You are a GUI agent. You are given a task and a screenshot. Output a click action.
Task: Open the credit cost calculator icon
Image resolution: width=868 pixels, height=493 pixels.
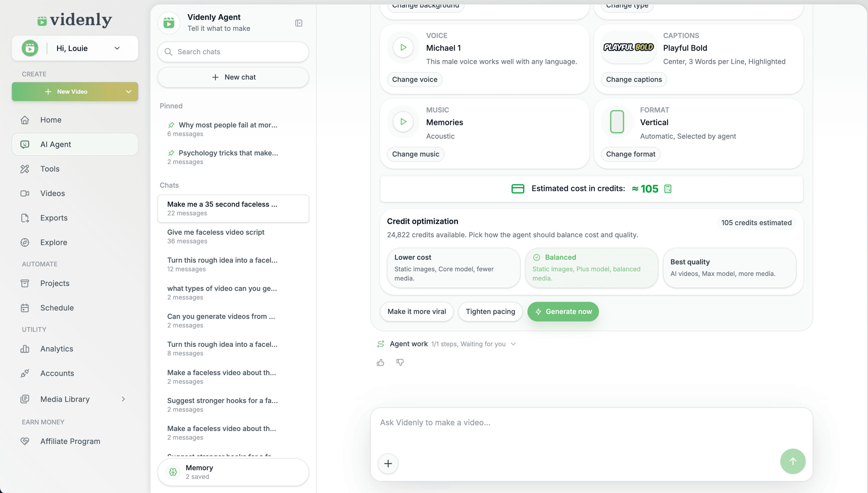(668, 189)
